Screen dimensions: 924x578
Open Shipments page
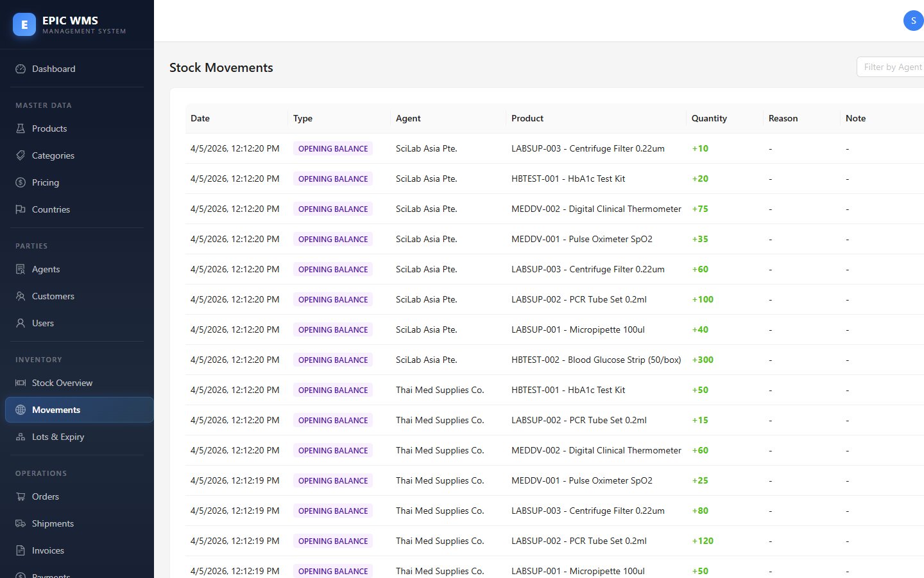80,523
